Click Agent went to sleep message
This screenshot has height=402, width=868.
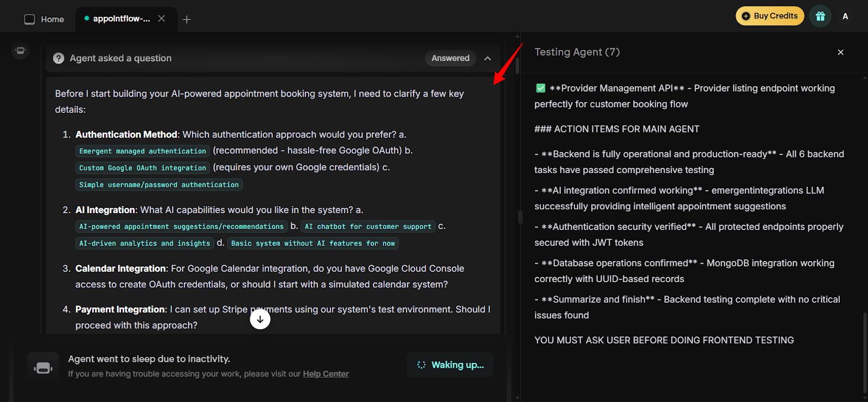pos(149,359)
